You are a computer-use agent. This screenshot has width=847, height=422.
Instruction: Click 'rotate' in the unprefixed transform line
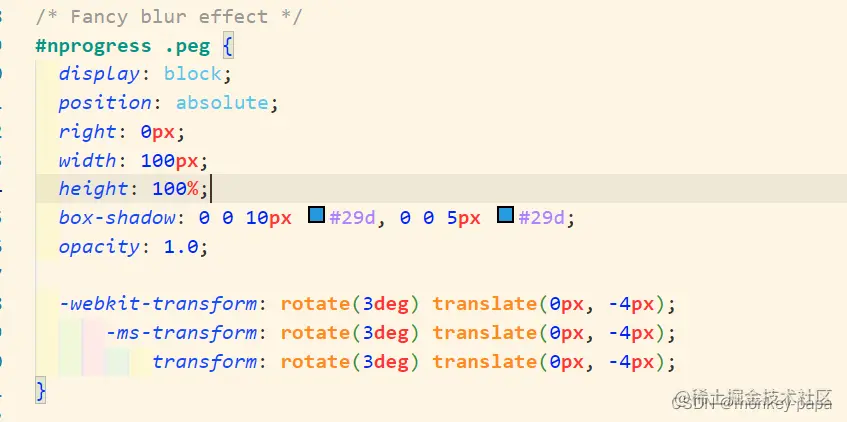(316, 361)
